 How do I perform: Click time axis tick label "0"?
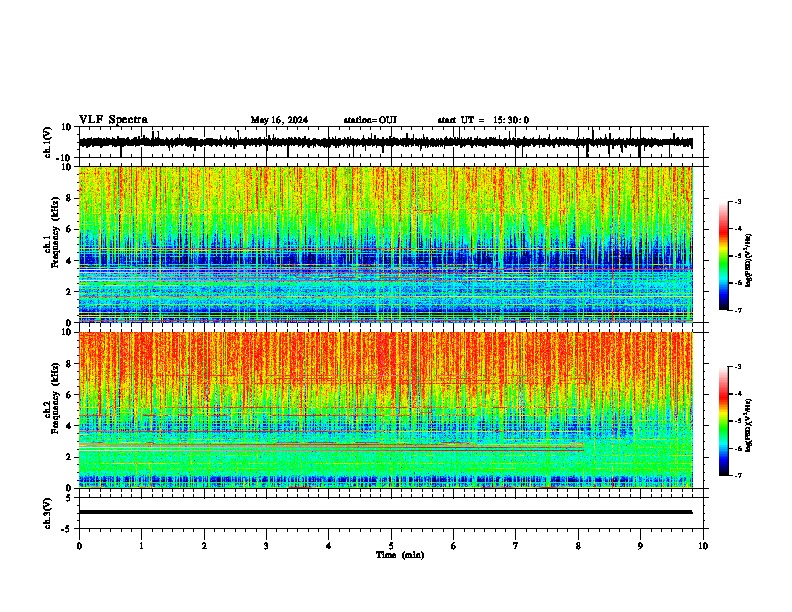(79, 546)
